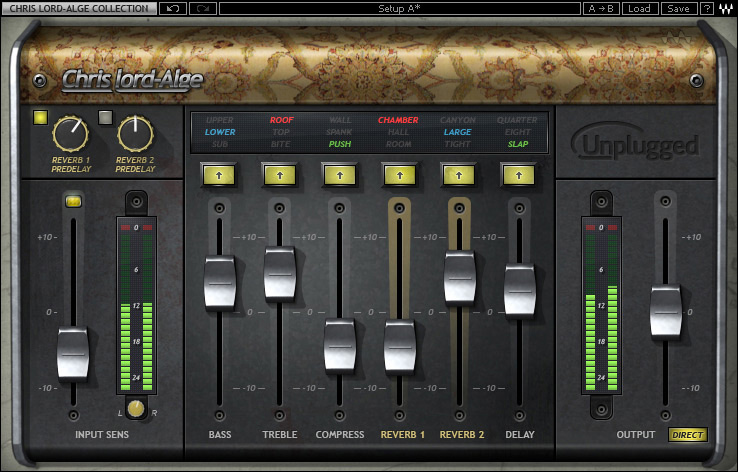Cycle the Reverb 2 type arrow button
The image size is (738, 472).
click(459, 176)
